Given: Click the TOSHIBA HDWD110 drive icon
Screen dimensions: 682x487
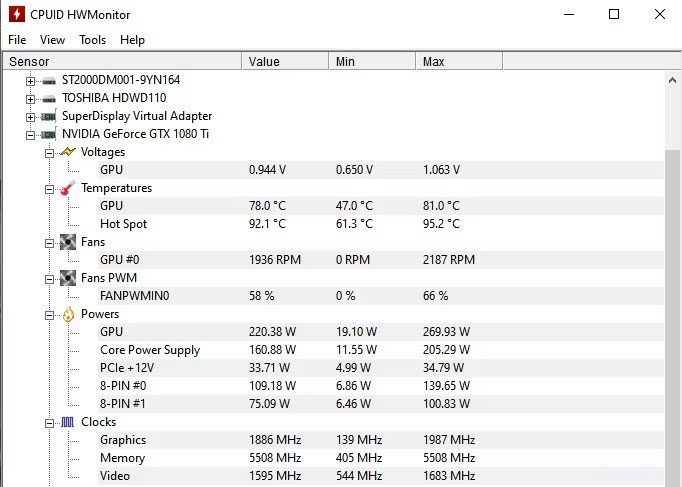Looking at the screenshot, I should click(49, 99).
